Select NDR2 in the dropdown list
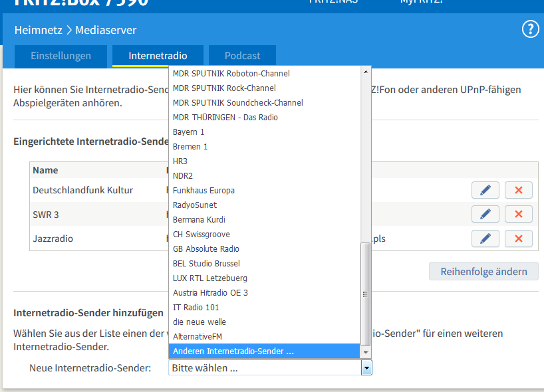The image size is (544, 392). click(x=265, y=175)
